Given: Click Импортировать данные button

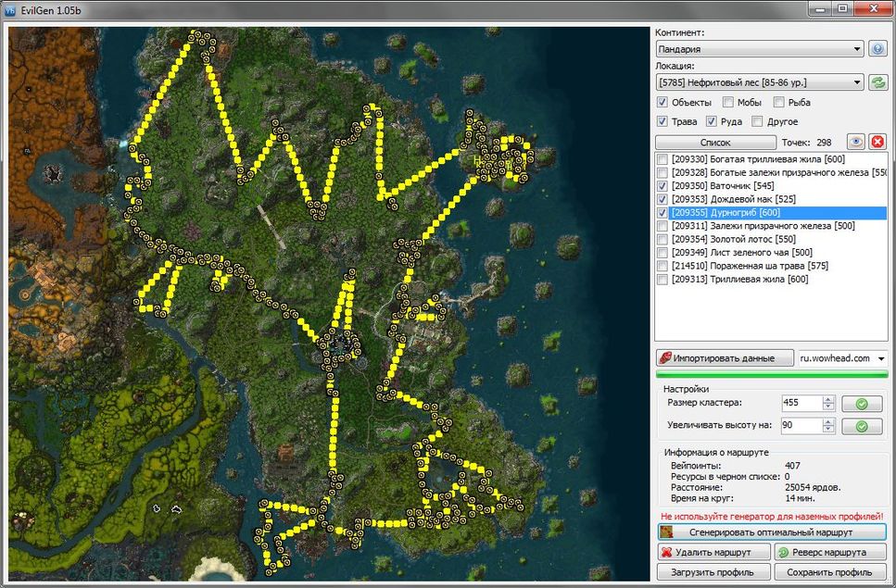Looking at the screenshot, I should point(725,358).
